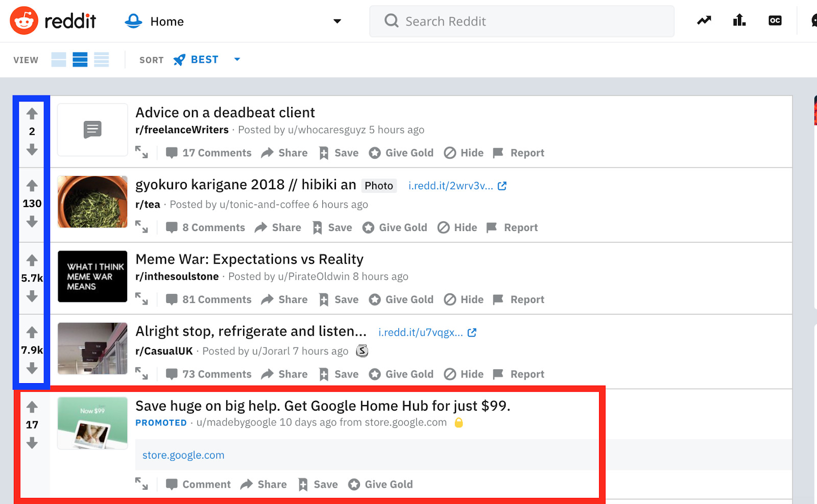This screenshot has height=504, width=817.
Task: Open the Home feed dropdown
Action: coord(337,21)
